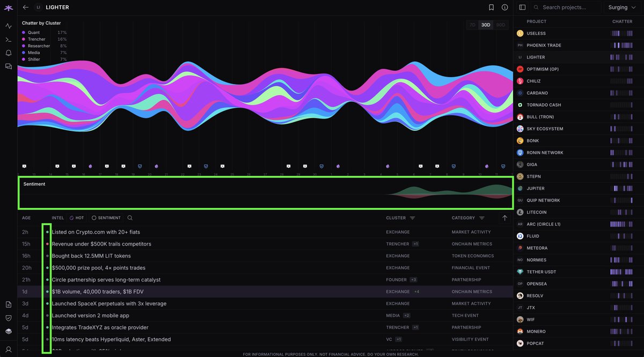Click the Optimism (OP) red logo icon
Image resolution: width=644 pixels, height=357 pixels.
520,69
